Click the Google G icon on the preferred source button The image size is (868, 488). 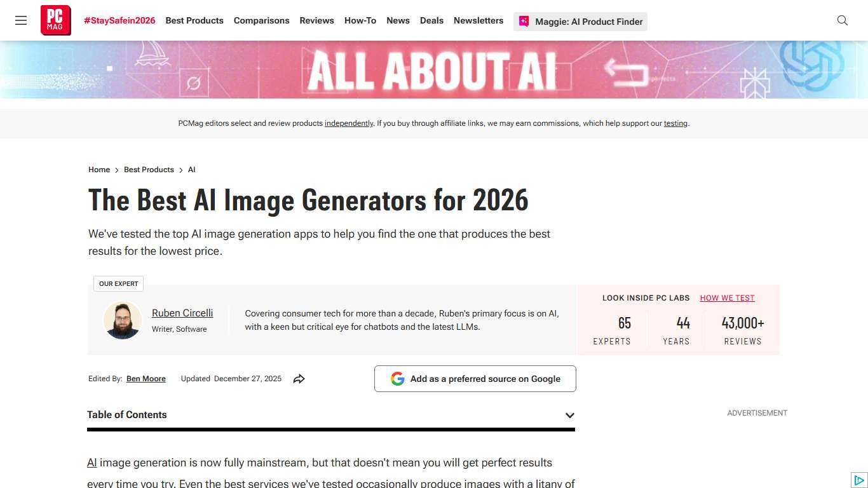397,378
